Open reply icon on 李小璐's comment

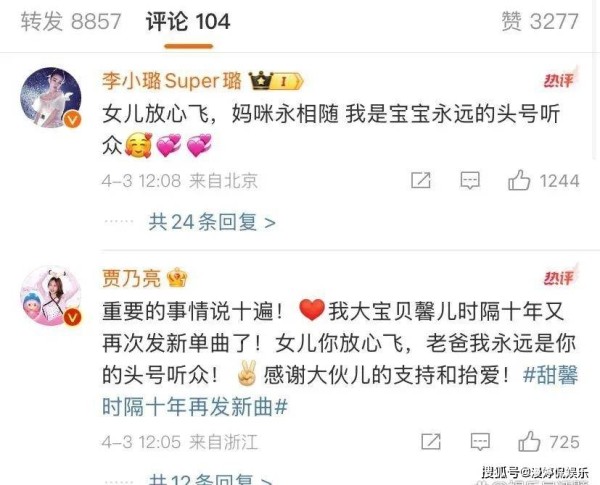[x=470, y=180]
